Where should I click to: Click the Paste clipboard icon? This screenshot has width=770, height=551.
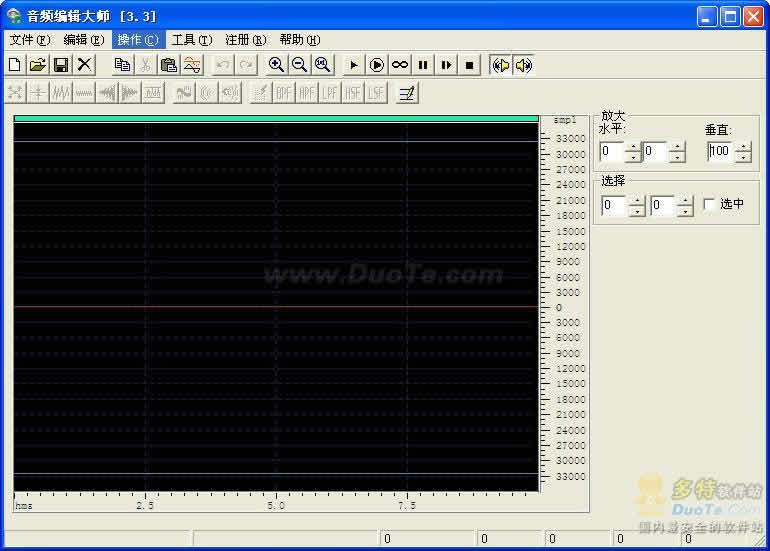pyautogui.click(x=168, y=65)
